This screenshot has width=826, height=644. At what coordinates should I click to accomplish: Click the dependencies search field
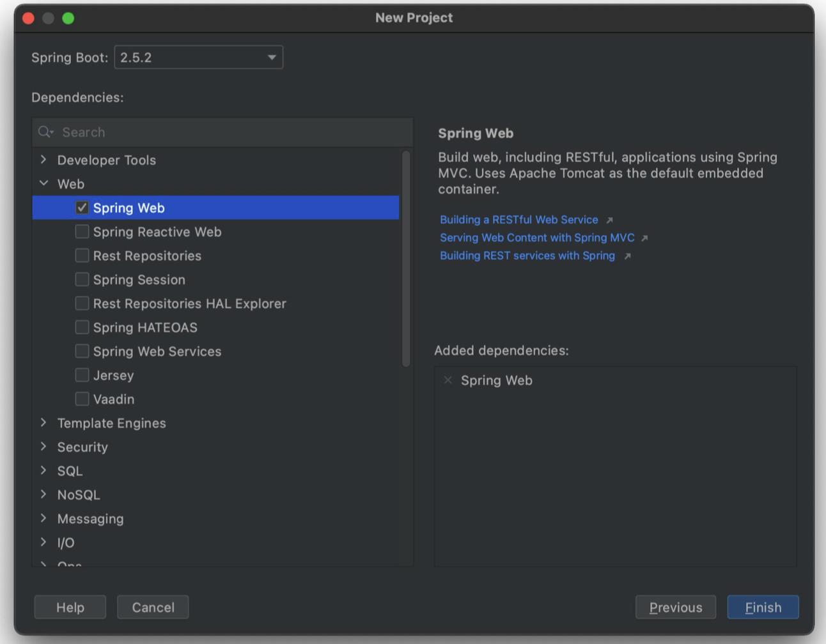(222, 132)
